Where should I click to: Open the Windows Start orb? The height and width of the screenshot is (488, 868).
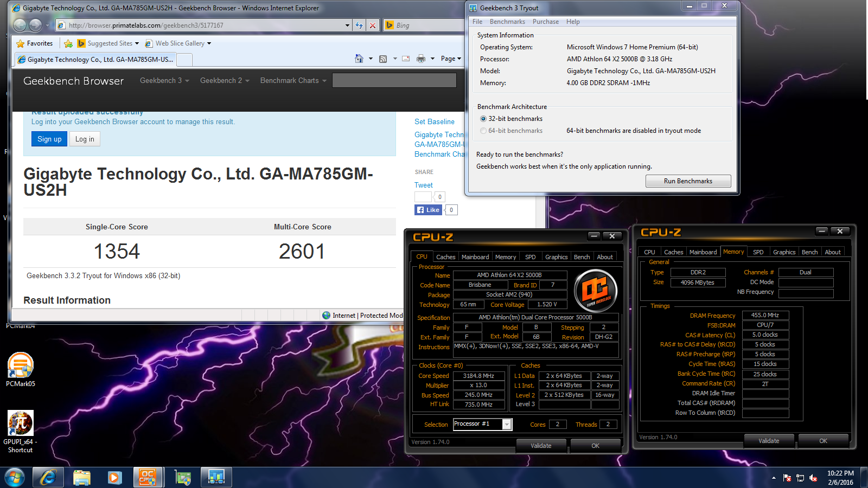pos(15,478)
